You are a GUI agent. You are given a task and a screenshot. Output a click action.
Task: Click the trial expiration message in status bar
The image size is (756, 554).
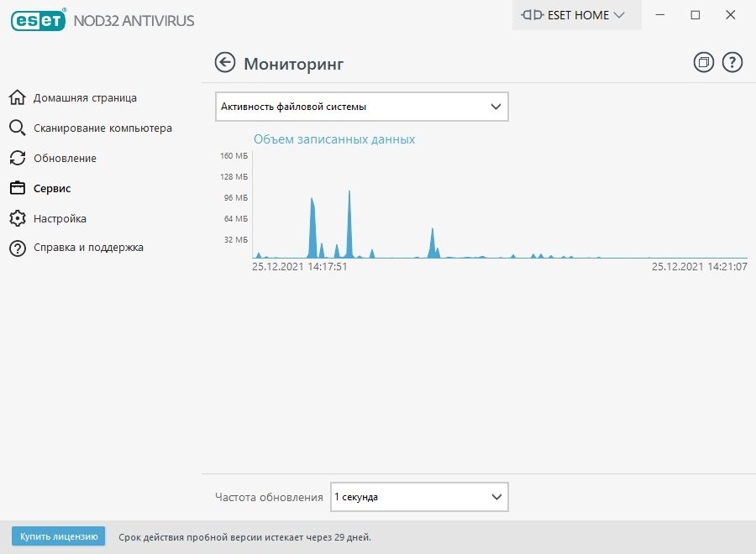[245, 537]
